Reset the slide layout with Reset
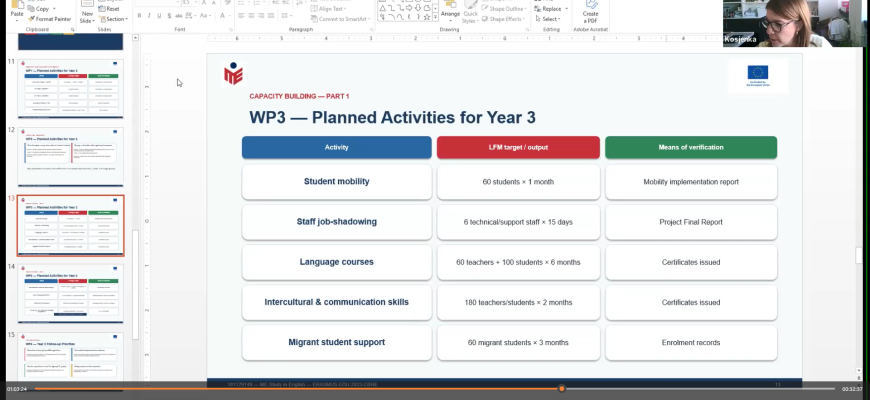The width and height of the screenshot is (870, 400). pos(109,9)
